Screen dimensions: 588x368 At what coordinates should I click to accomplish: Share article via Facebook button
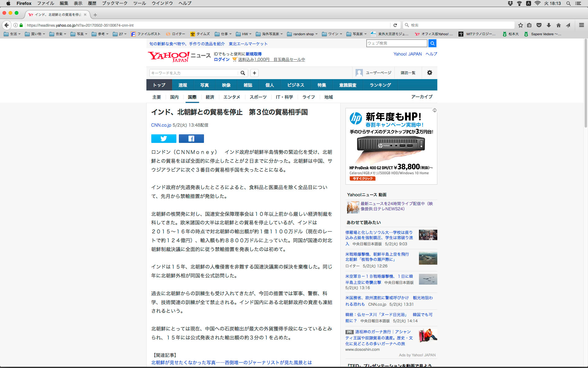(191, 139)
